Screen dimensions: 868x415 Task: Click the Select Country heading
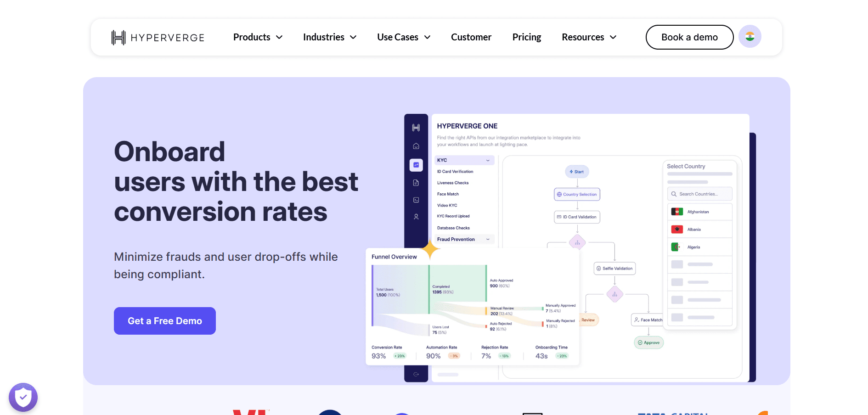[686, 166]
